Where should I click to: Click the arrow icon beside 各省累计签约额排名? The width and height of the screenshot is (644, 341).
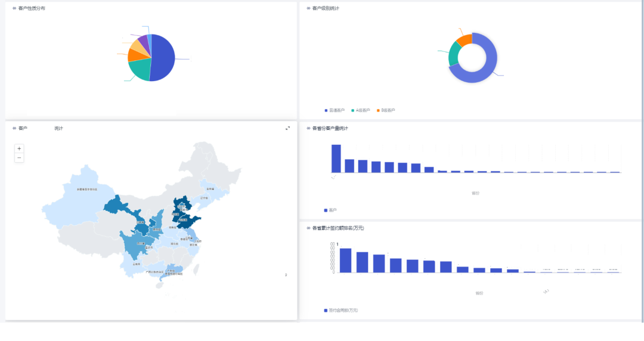pos(308,228)
